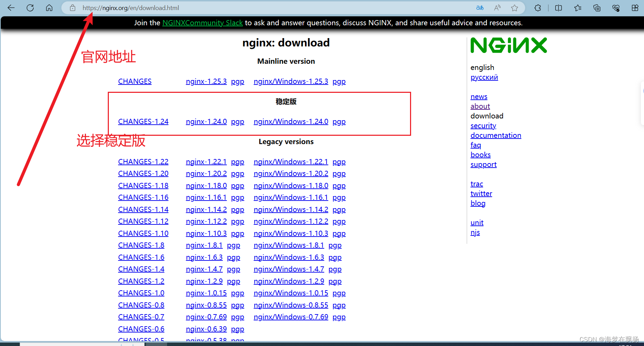Viewport: 644px width, 346px height.
Task: Open mainline CHANGES link
Action: [x=135, y=81]
